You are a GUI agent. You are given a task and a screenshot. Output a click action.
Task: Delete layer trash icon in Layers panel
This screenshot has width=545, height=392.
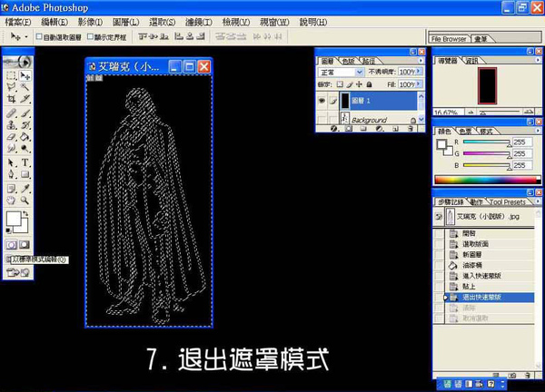click(x=411, y=129)
